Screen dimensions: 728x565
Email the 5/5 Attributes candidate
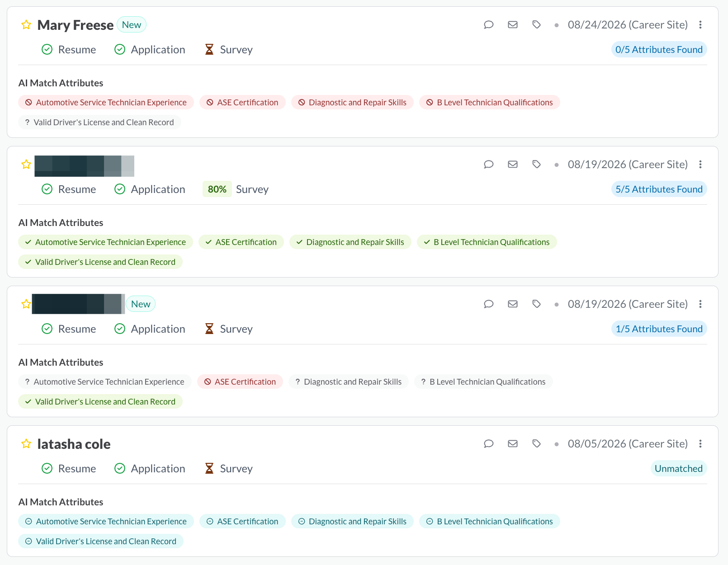(x=513, y=165)
